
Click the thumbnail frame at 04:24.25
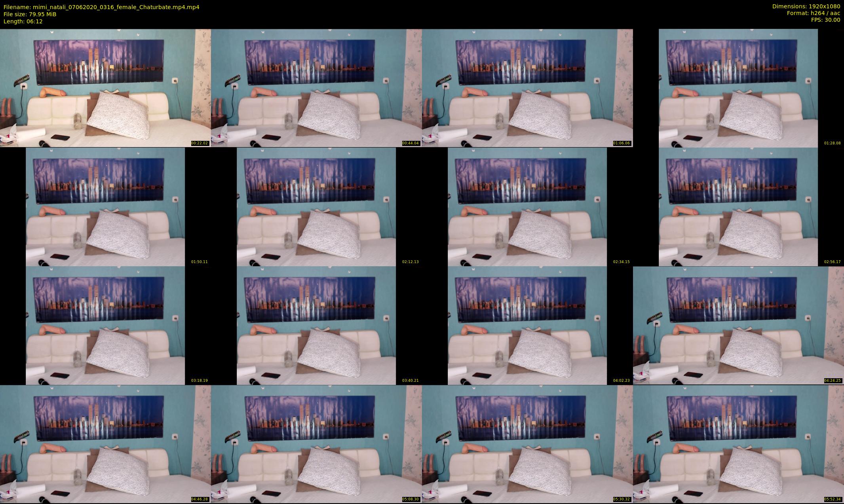coord(738,325)
